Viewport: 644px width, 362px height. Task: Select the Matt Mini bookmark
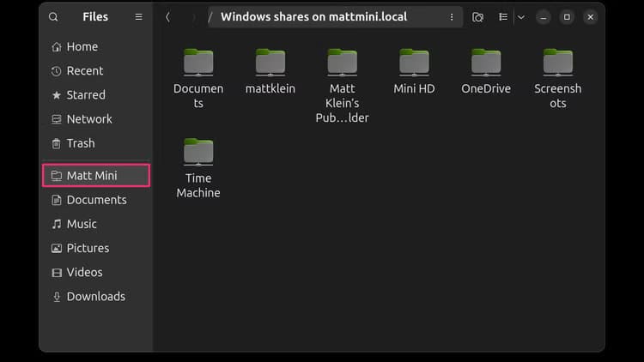click(x=96, y=176)
